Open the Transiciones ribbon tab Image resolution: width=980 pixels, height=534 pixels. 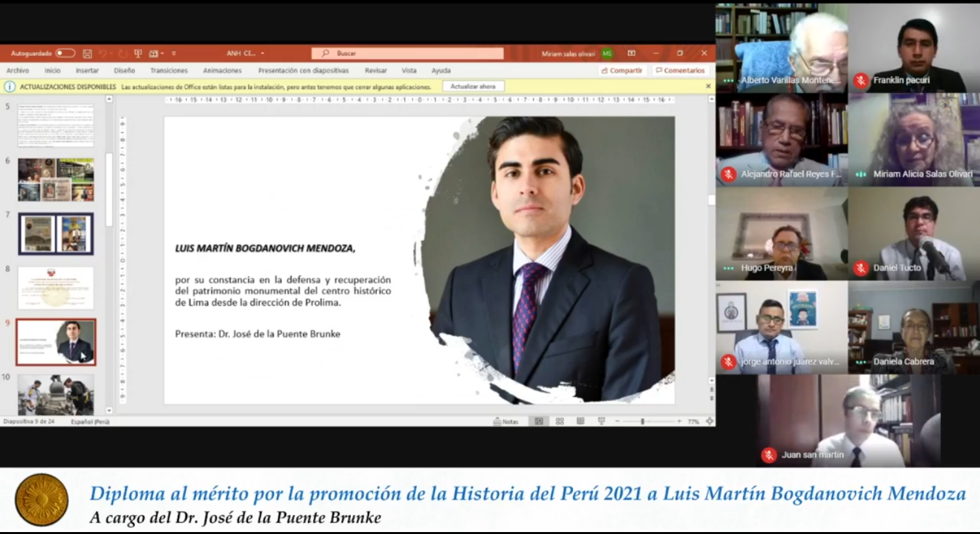(x=169, y=70)
